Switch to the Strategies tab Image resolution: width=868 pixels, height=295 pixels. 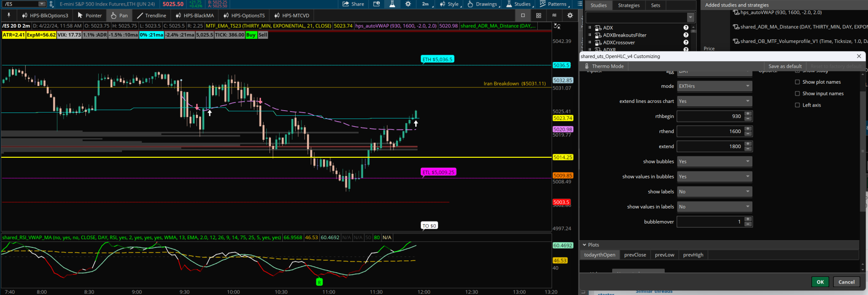coord(629,5)
